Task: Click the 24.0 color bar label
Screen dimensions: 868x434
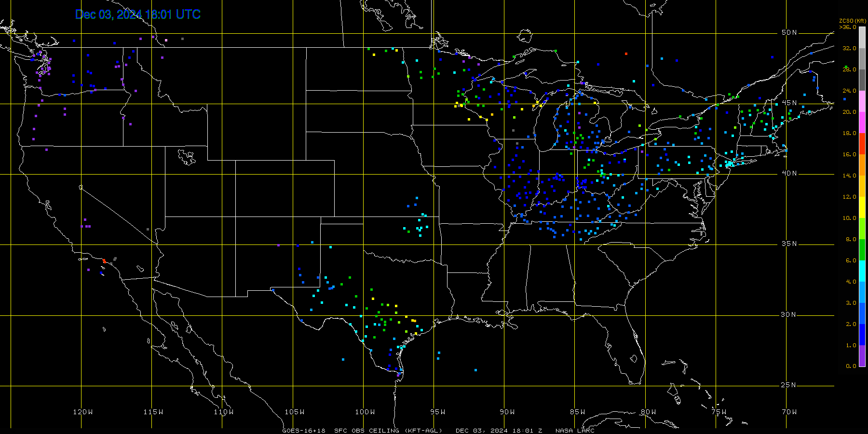Action: [849, 91]
